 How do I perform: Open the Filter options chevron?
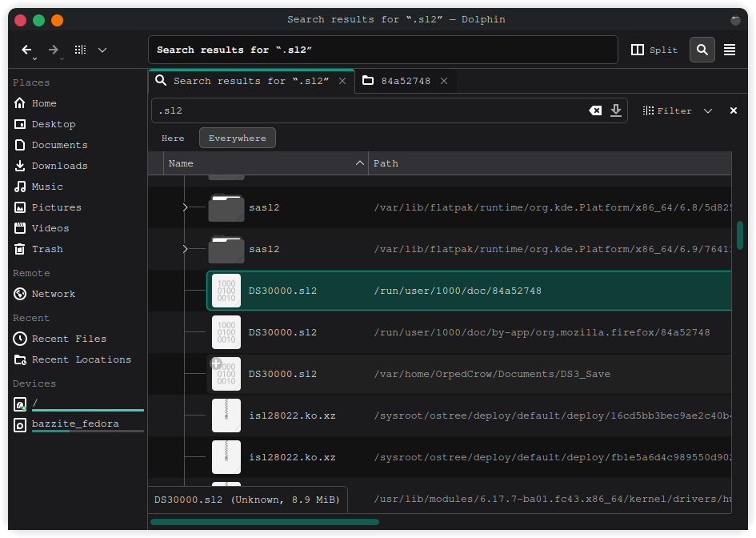point(708,111)
